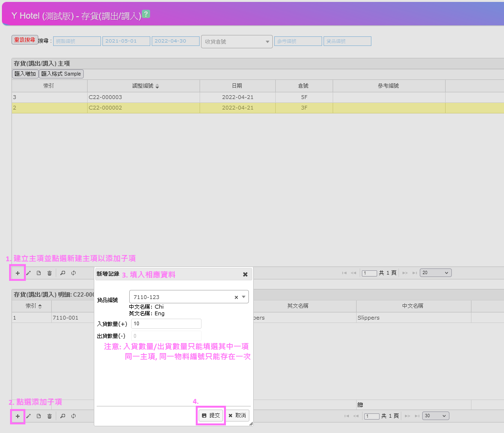Click the refresh icon in detail toolbar
The image size is (504, 433).
click(73, 416)
